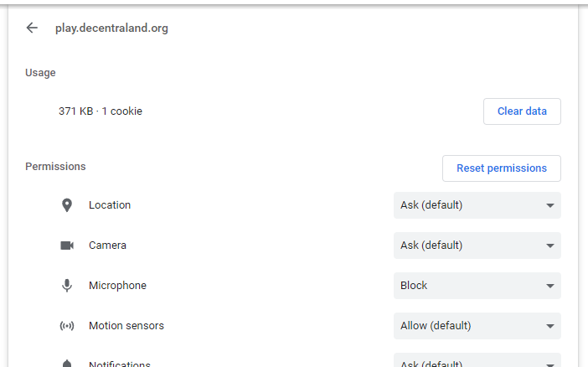The height and width of the screenshot is (367, 588).
Task: Click the Location label text
Action: tap(110, 205)
